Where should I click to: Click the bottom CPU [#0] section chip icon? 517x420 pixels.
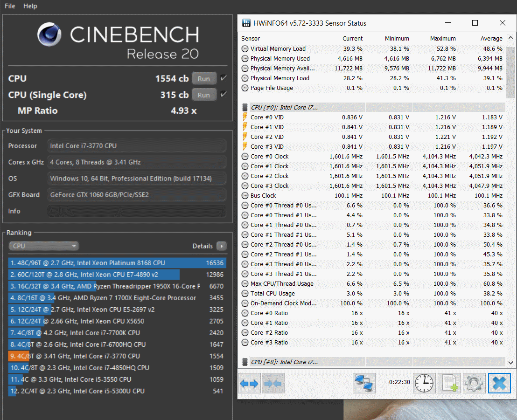[245, 362]
